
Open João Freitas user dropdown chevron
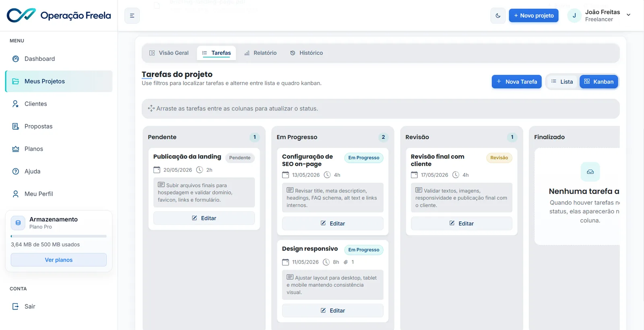click(628, 15)
